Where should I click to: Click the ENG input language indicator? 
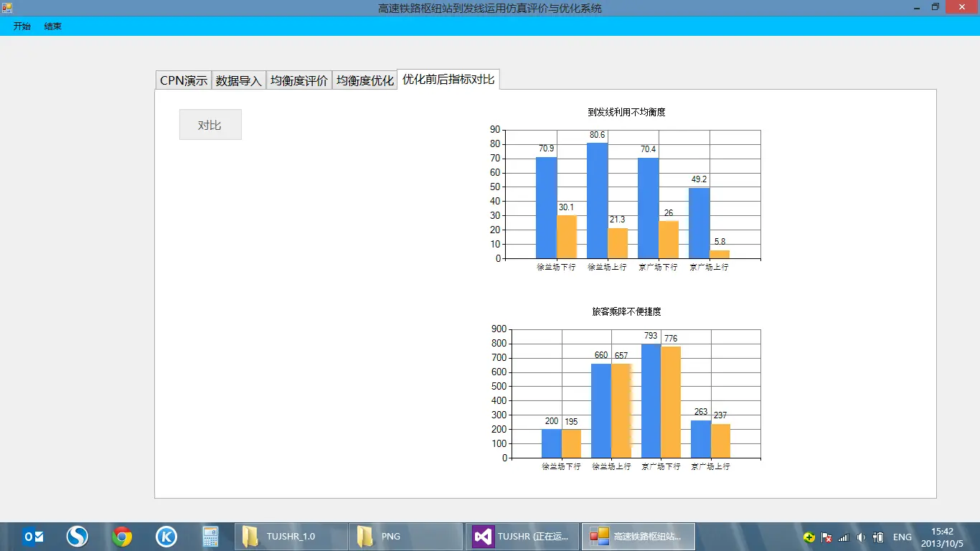(x=902, y=537)
